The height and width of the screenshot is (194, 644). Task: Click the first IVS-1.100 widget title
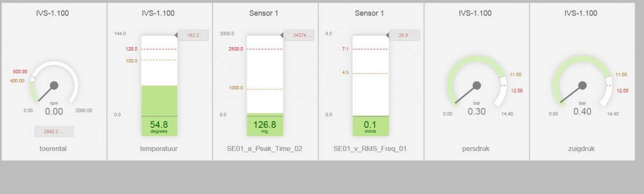(x=54, y=13)
